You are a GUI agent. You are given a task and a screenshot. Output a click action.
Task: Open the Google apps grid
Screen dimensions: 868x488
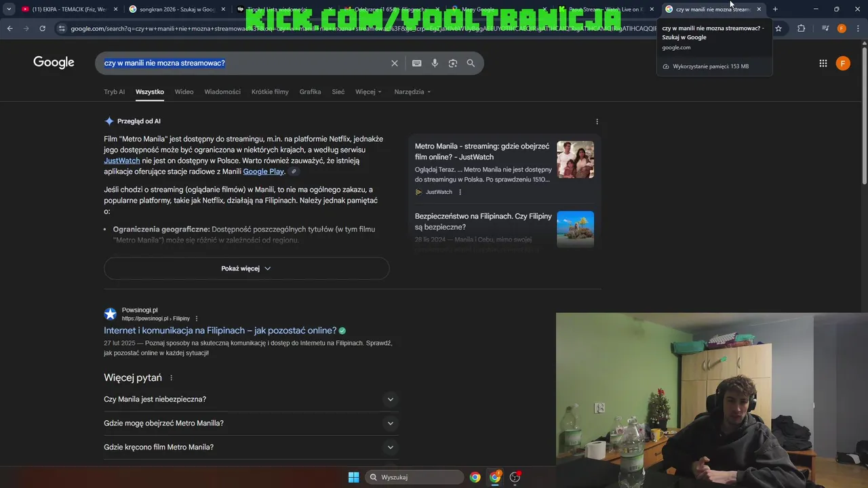[823, 63]
